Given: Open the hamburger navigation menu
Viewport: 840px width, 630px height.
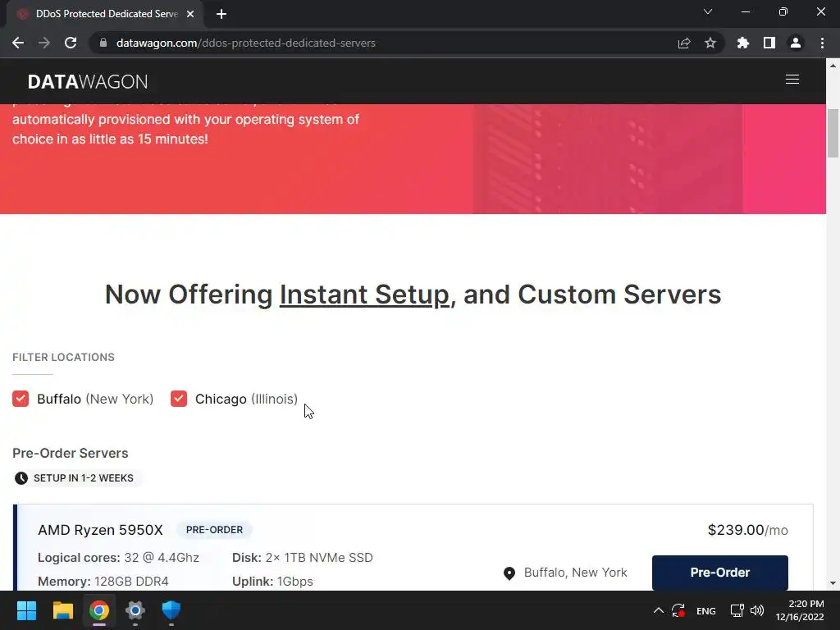Looking at the screenshot, I should coord(792,80).
